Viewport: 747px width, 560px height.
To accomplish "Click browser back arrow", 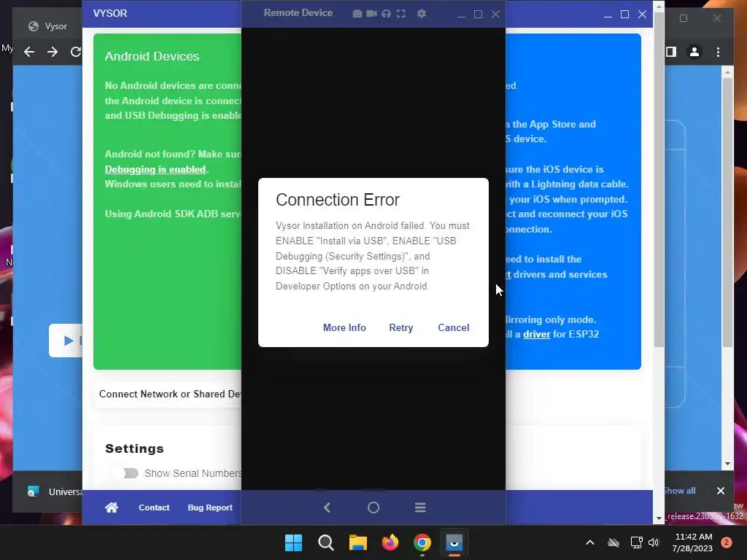I will 29,52.
